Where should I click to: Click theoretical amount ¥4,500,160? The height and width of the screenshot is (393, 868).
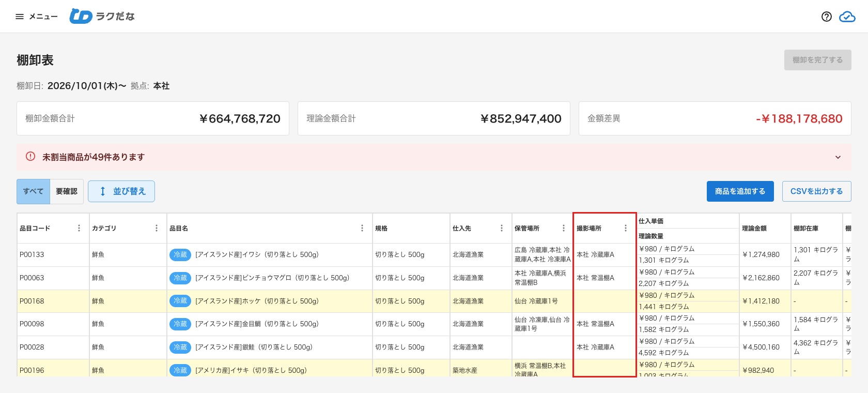[x=761, y=347]
